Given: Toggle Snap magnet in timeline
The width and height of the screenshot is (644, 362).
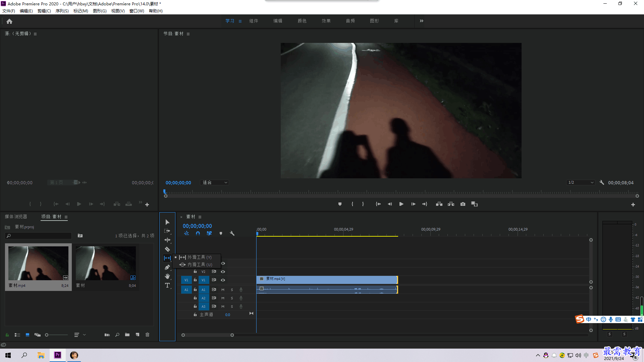Looking at the screenshot, I should tap(198, 233).
